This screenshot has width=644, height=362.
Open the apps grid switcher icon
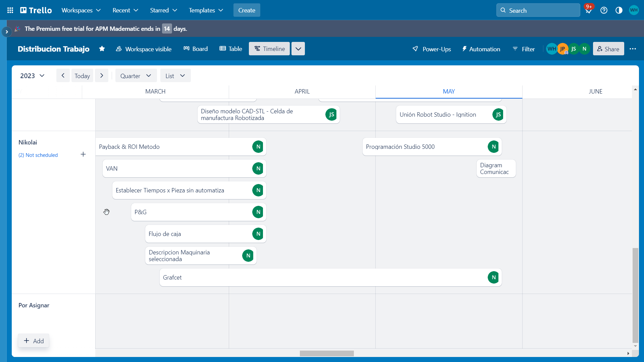point(10,10)
